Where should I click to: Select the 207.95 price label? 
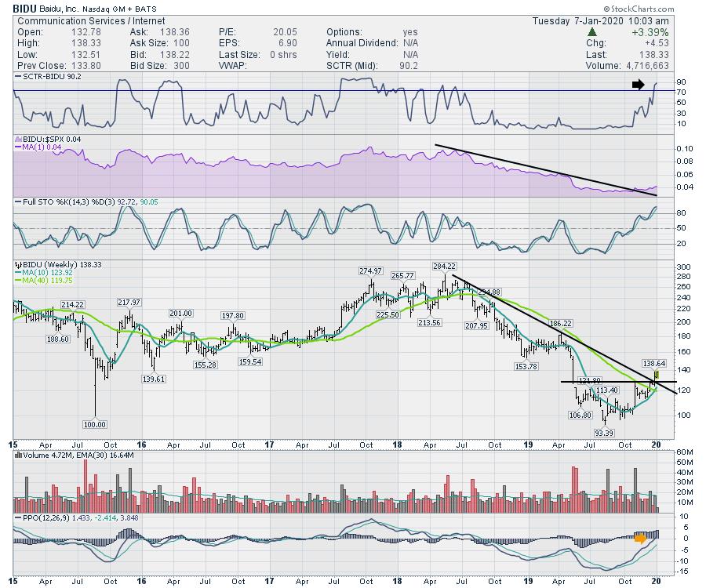point(476,325)
